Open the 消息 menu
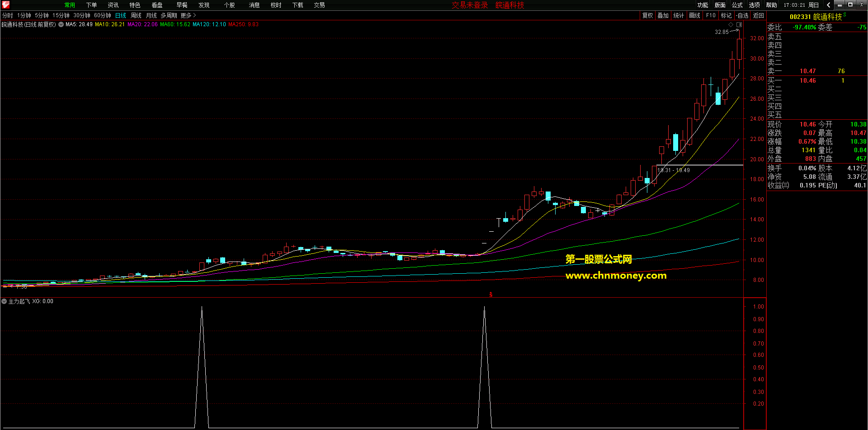The image size is (868, 430). 254,5
